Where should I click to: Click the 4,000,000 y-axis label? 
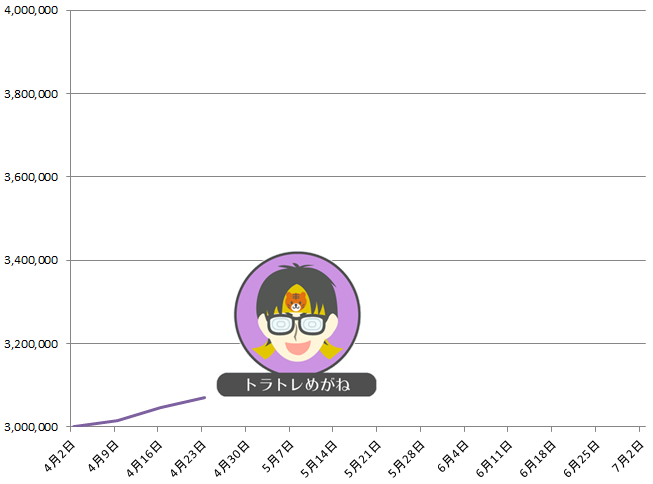pyautogui.click(x=31, y=10)
